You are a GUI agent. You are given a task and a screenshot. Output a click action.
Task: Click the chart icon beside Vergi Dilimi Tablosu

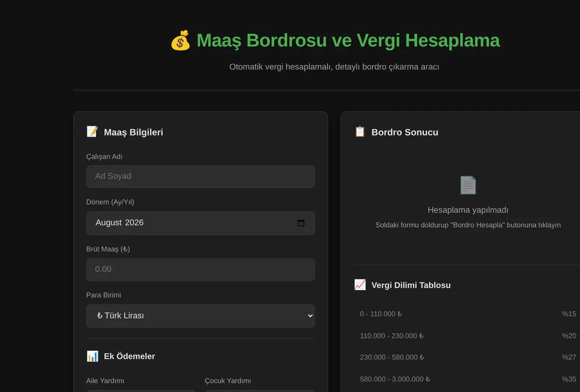(x=360, y=285)
